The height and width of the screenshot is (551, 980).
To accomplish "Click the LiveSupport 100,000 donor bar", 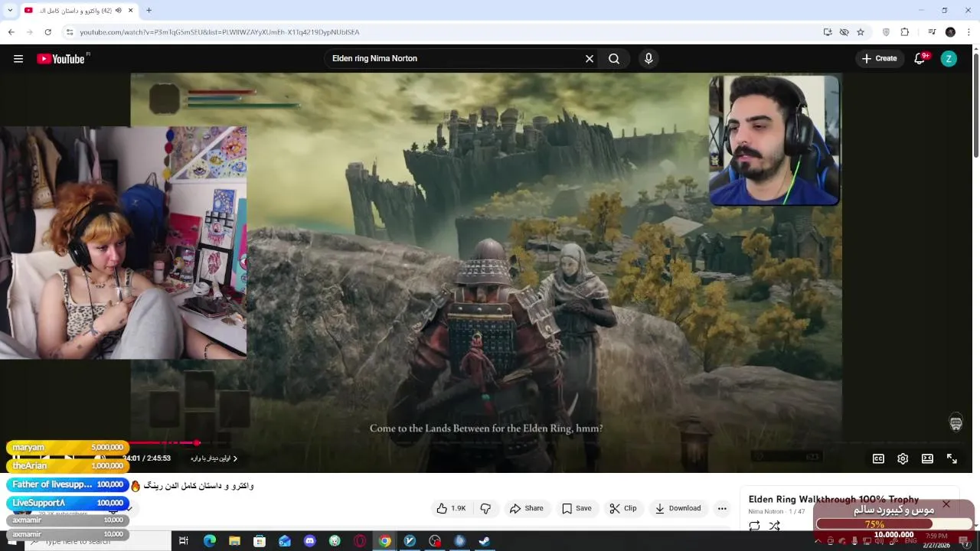I will point(67,503).
